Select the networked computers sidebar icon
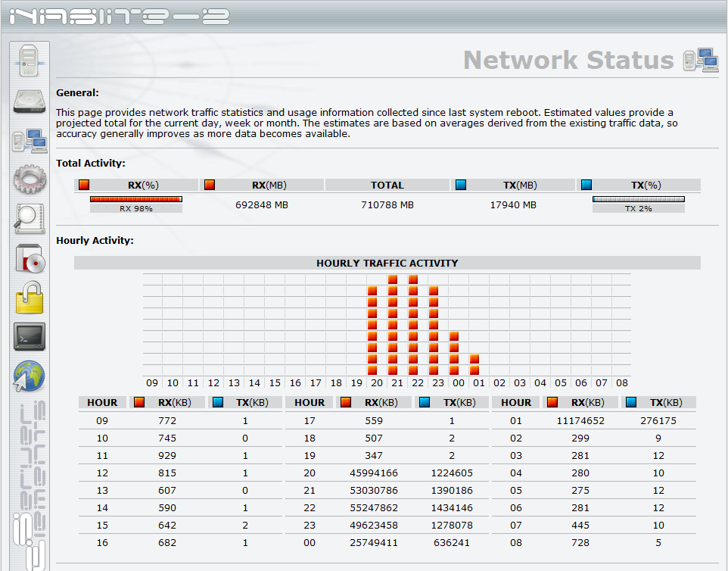Image resolution: width=728 pixels, height=571 pixels. [x=30, y=141]
